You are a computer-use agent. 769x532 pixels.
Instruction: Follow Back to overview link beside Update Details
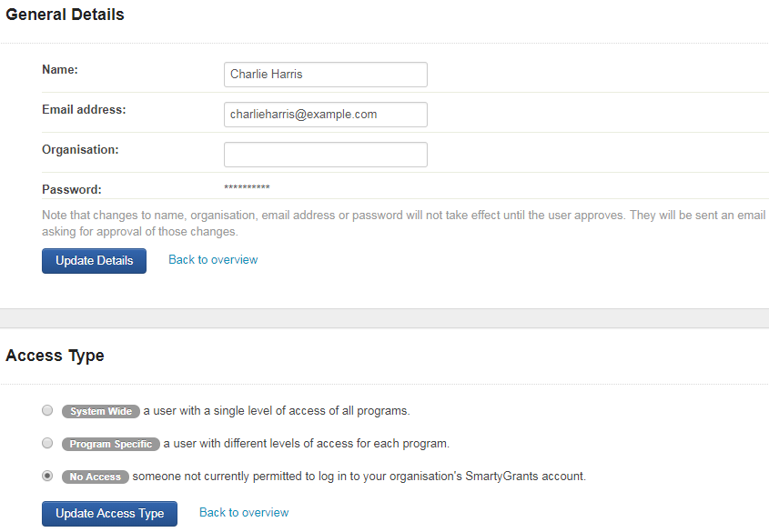pyautogui.click(x=213, y=260)
